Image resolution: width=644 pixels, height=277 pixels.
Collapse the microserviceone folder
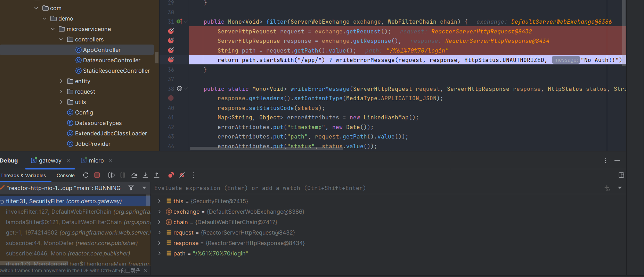point(53,29)
